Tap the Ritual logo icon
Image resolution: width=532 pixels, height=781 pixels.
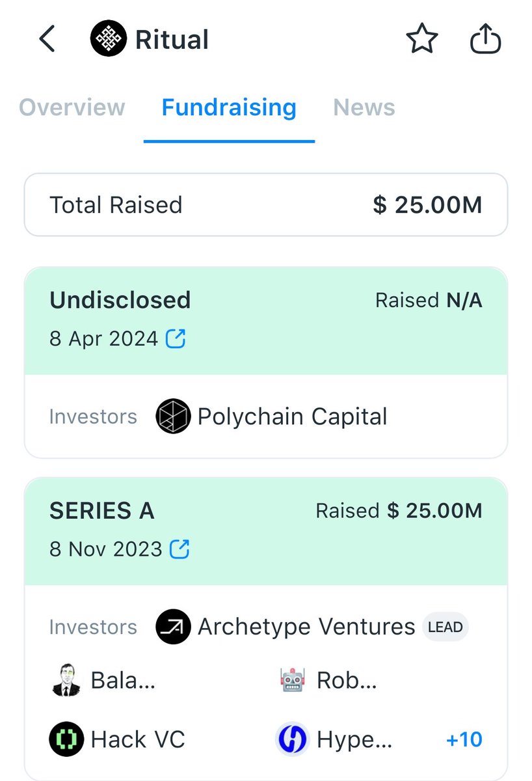coord(107,40)
